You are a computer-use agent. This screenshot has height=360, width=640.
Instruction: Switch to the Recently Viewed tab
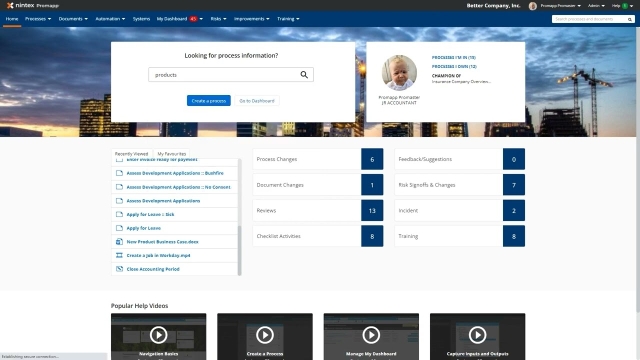tap(131, 153)
